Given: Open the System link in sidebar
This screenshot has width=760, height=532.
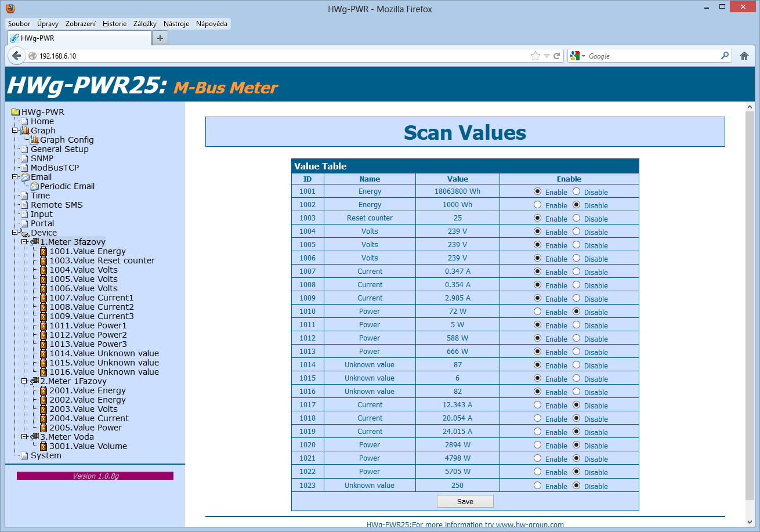Looking at the screenshot, I should 46,455.
